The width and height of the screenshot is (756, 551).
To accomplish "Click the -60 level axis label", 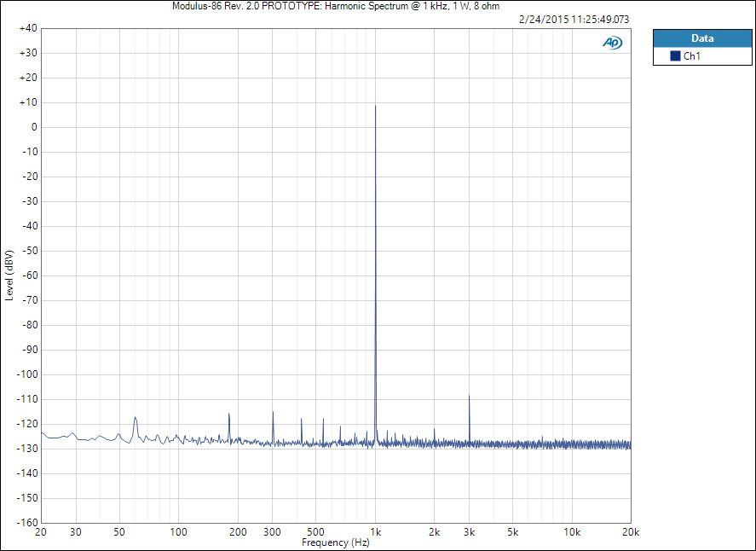I will coord(30,275).
